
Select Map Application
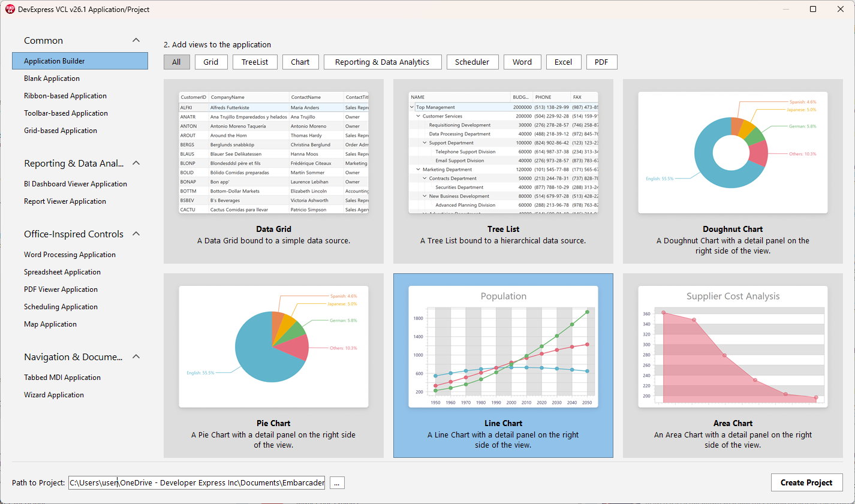[x=50, y=324]
